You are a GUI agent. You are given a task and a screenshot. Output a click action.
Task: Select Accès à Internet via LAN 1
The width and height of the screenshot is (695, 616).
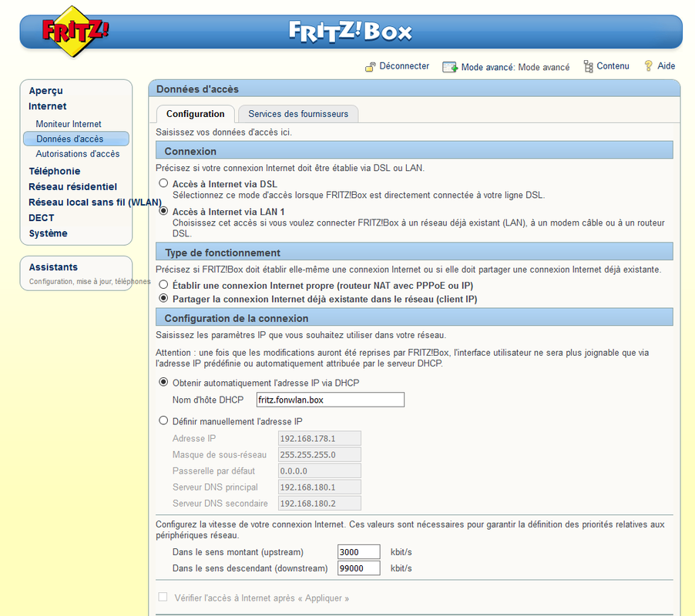163,211
